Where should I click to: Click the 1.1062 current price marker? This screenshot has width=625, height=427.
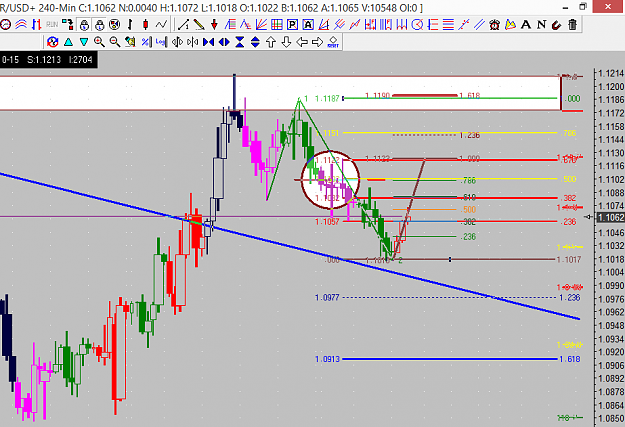click(x=610, y=217)
